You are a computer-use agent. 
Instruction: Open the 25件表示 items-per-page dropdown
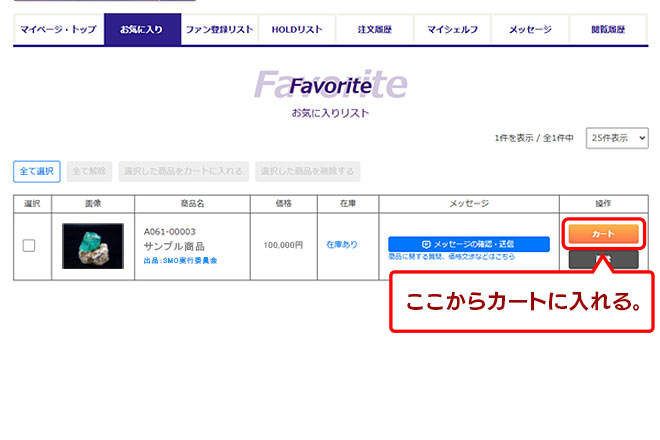click(x=617, y=139)
